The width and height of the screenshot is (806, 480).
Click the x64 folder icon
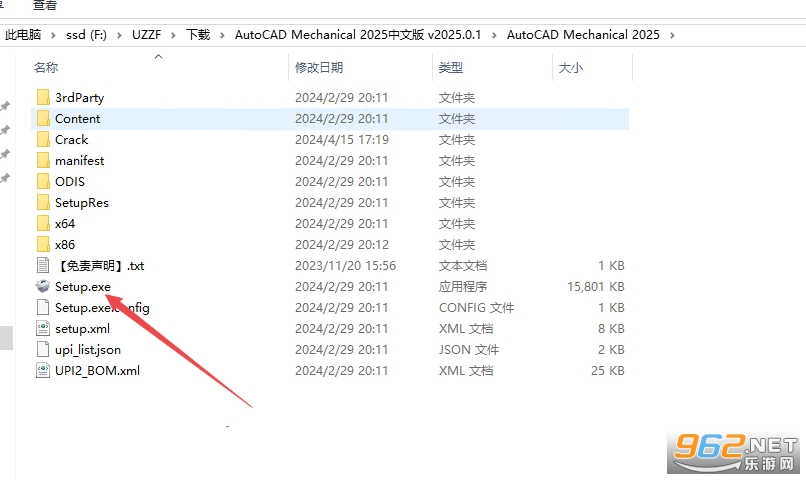[x=43, y=224]
